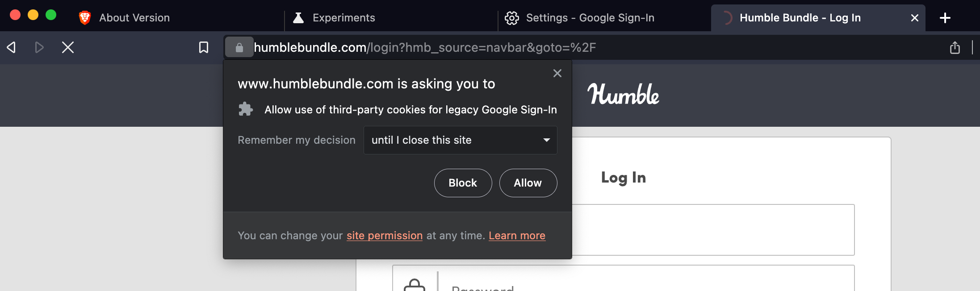980x291 pixels.
Task: Block third-party cookies for Google Sign-In
Action: 463,183
